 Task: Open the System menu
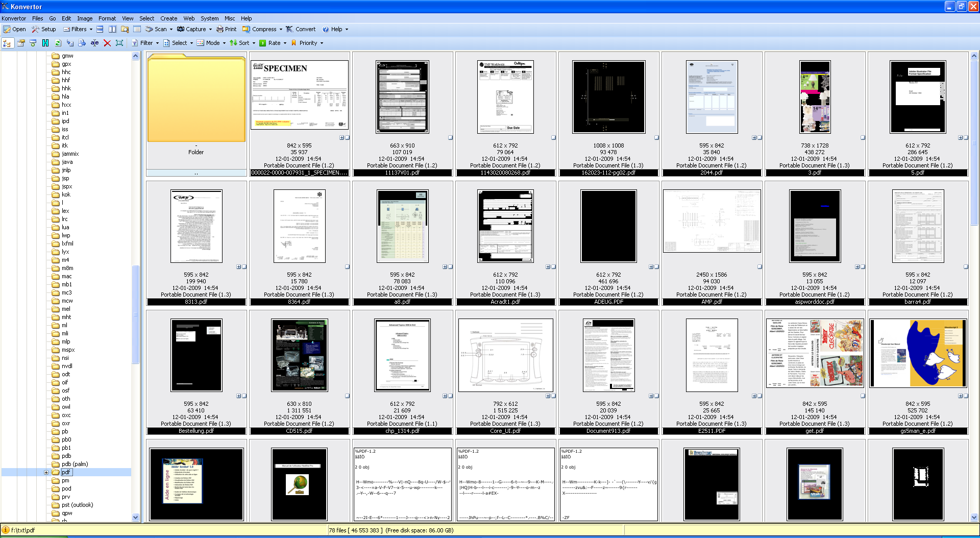[210, 18]
